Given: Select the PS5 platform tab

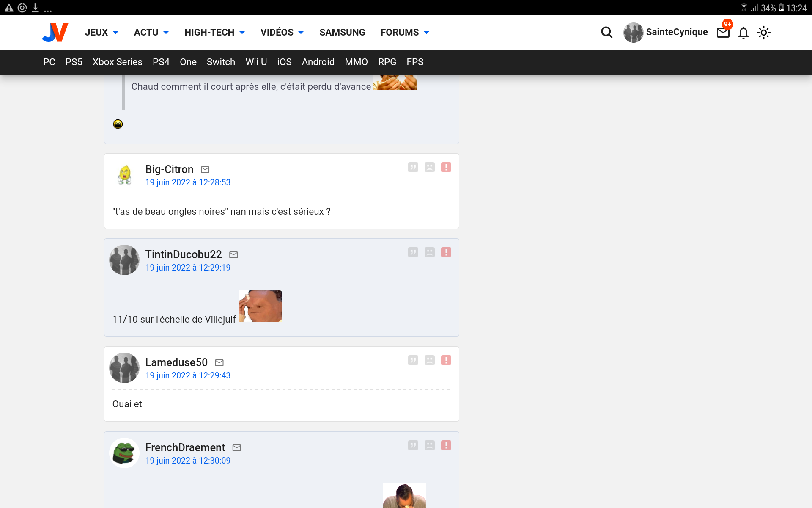Looking at the screenshot, I should [74, 62].
